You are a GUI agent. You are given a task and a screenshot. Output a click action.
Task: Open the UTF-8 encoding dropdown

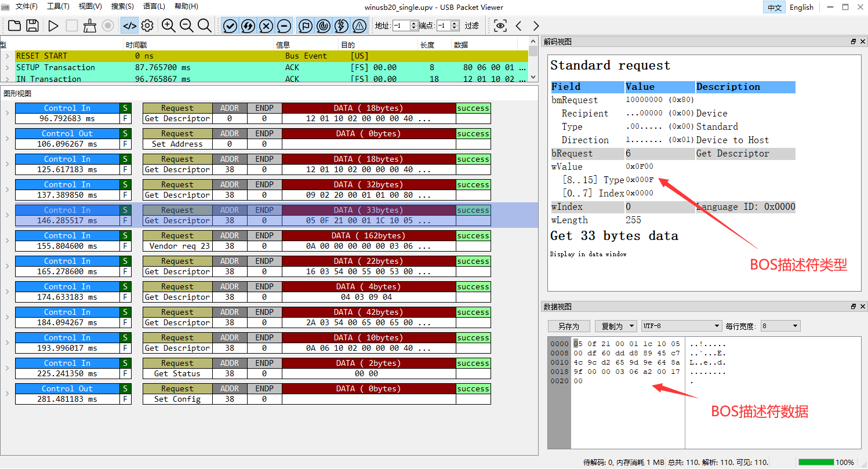click(x=681, y=326)
